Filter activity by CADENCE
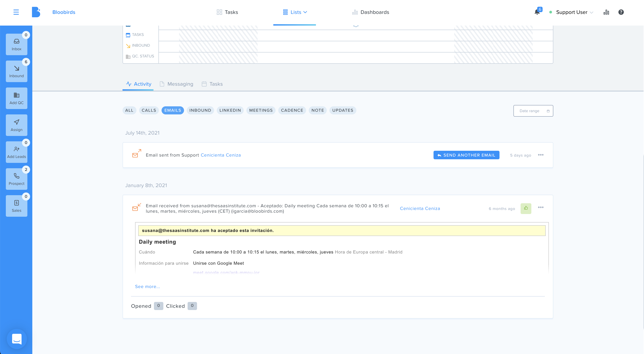 (x=292, y=110)
